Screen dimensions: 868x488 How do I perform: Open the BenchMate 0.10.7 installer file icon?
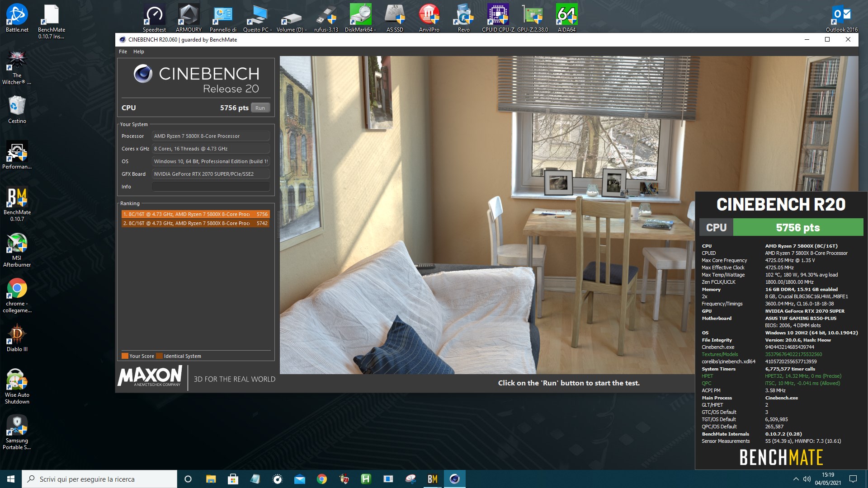[x=51, y=21]
